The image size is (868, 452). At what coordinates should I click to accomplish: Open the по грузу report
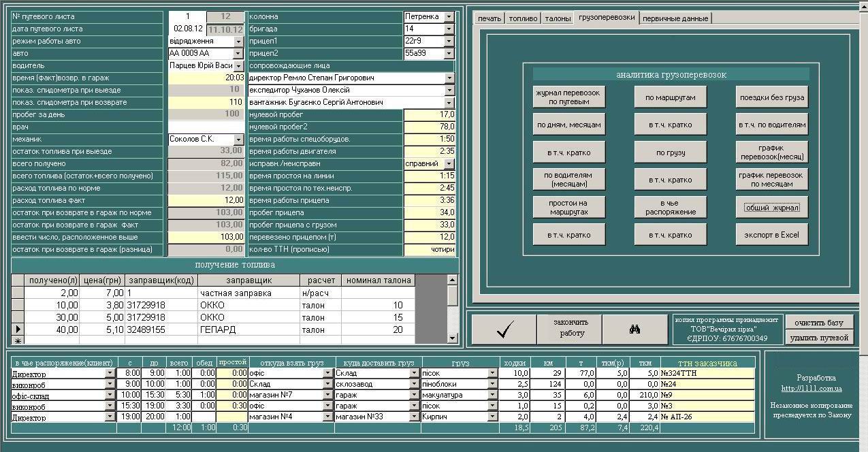pos(670,152)
